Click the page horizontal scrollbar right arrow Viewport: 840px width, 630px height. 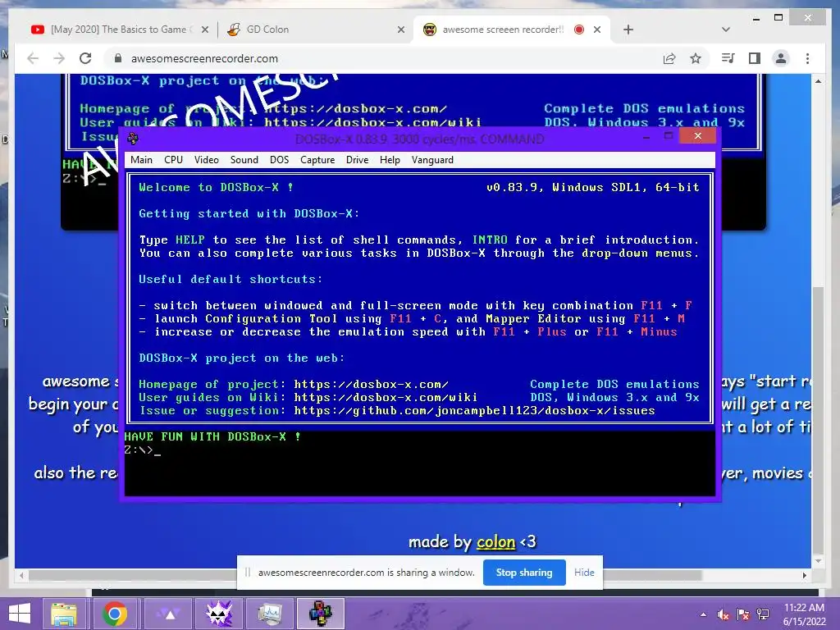pos(804,575)
